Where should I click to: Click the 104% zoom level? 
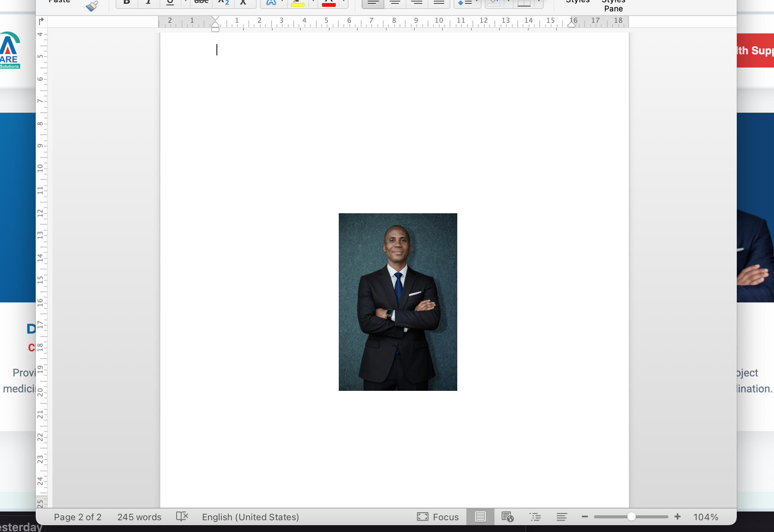705,517
